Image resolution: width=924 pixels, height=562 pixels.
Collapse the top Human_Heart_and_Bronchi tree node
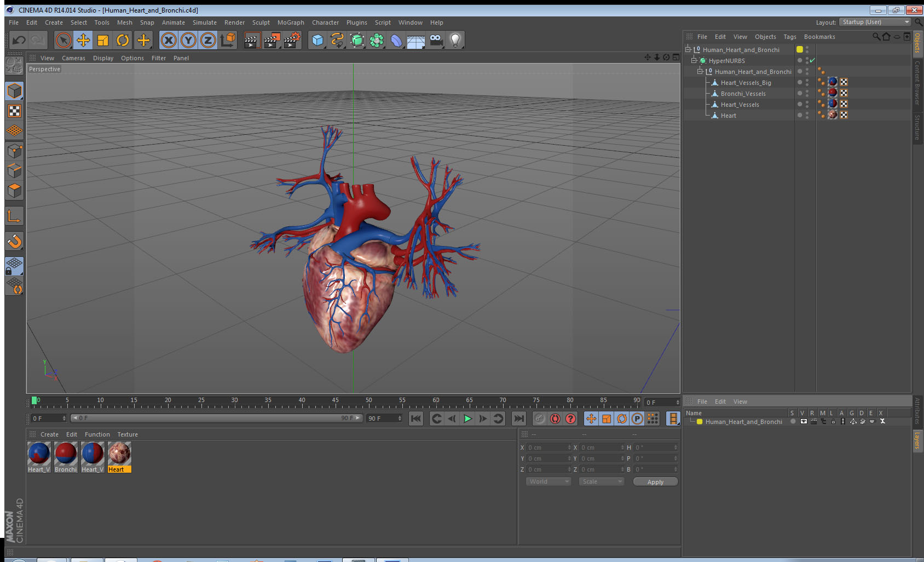point(688,49)
